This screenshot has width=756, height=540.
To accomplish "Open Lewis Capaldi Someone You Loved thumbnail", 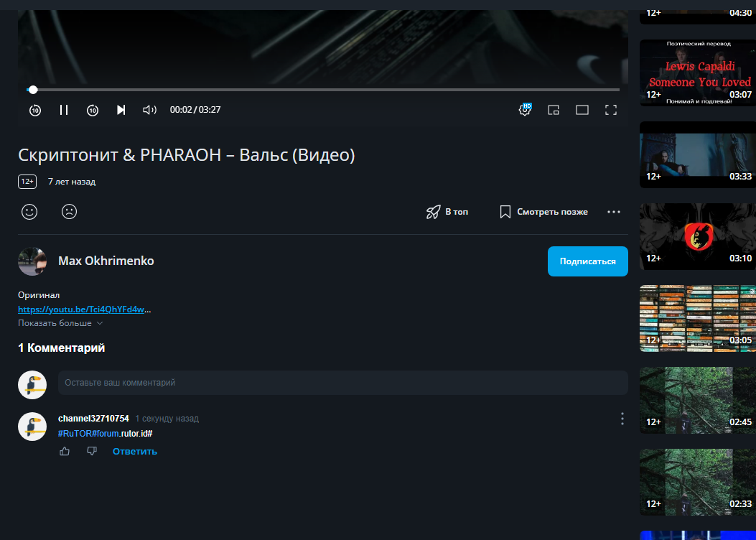I will point(698,73).
